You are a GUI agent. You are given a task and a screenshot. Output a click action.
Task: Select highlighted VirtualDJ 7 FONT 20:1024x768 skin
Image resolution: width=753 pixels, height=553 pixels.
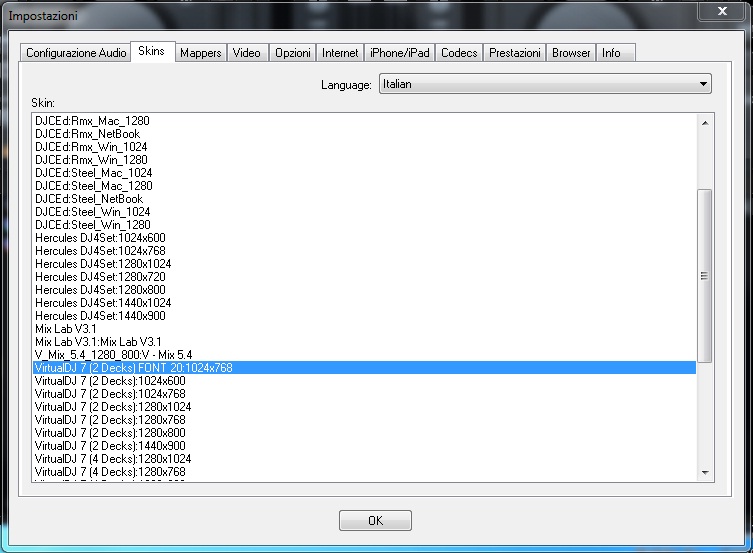(364, 367)
